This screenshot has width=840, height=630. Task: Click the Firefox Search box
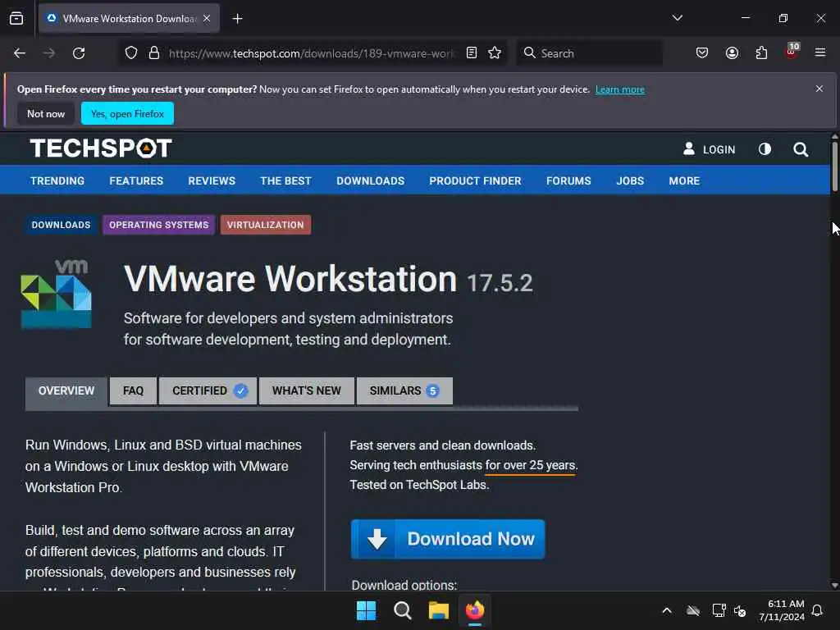pyautogui.click(x=589, y=53)
